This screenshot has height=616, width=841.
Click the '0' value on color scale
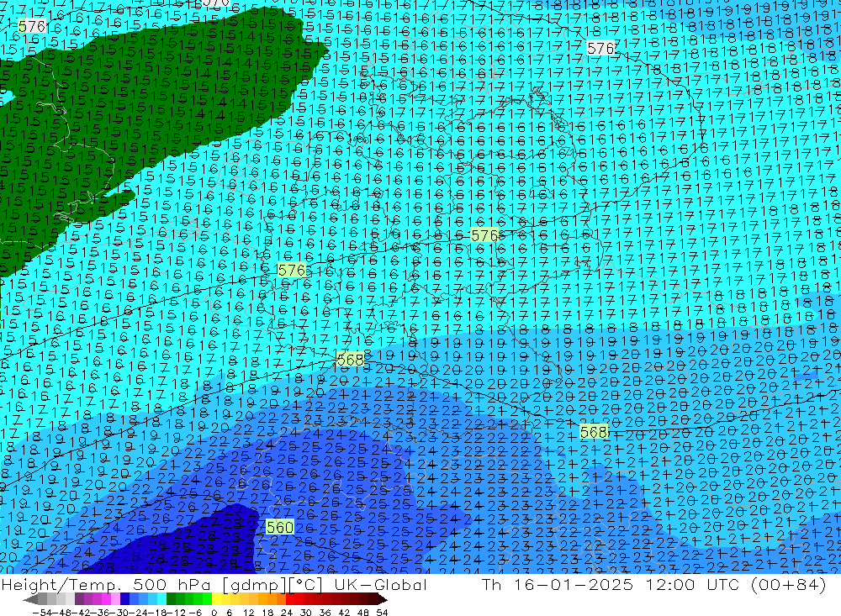[214, 613]
